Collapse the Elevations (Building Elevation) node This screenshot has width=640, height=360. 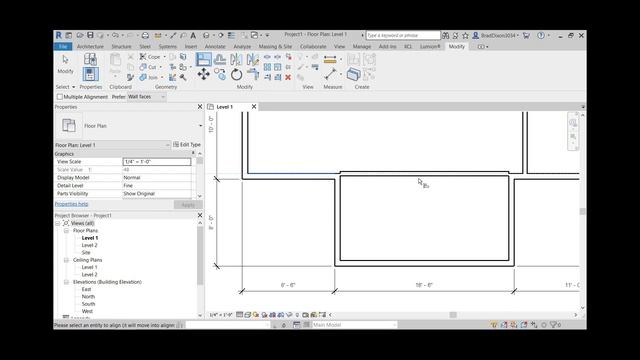click(66, 282)
